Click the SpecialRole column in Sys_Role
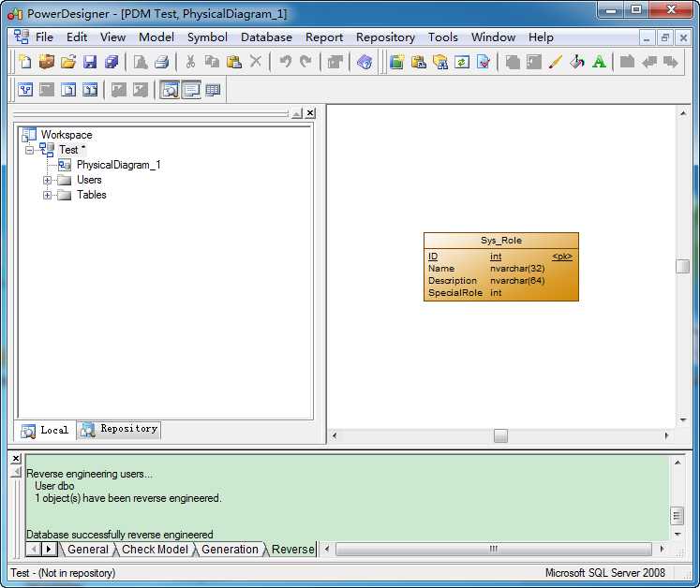Image resolution: width=700 pixels, height=588 pixels. 454,293
